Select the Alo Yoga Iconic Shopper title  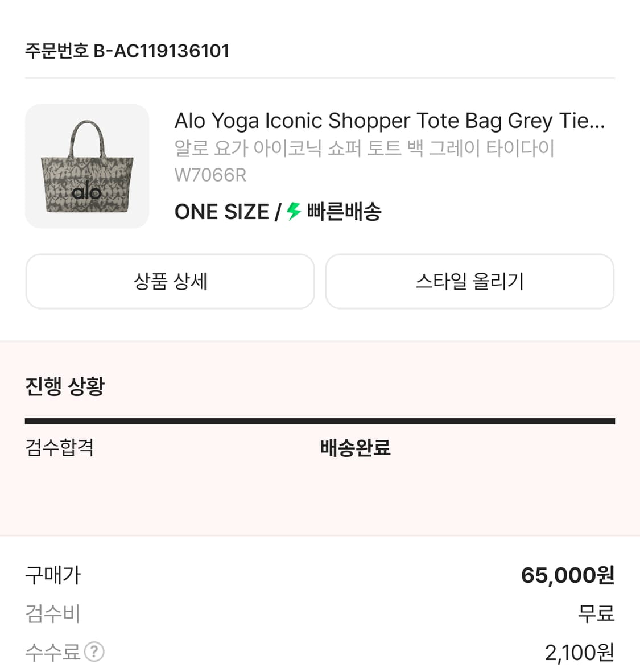[x=389, y=121]
